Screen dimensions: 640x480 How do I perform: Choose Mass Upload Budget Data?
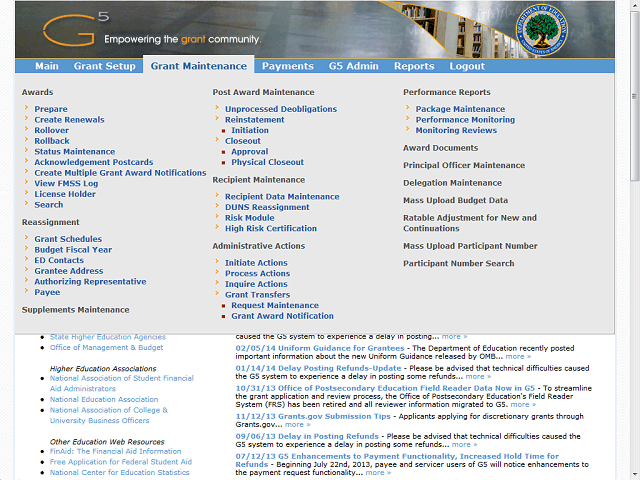[x=456, y=200]
